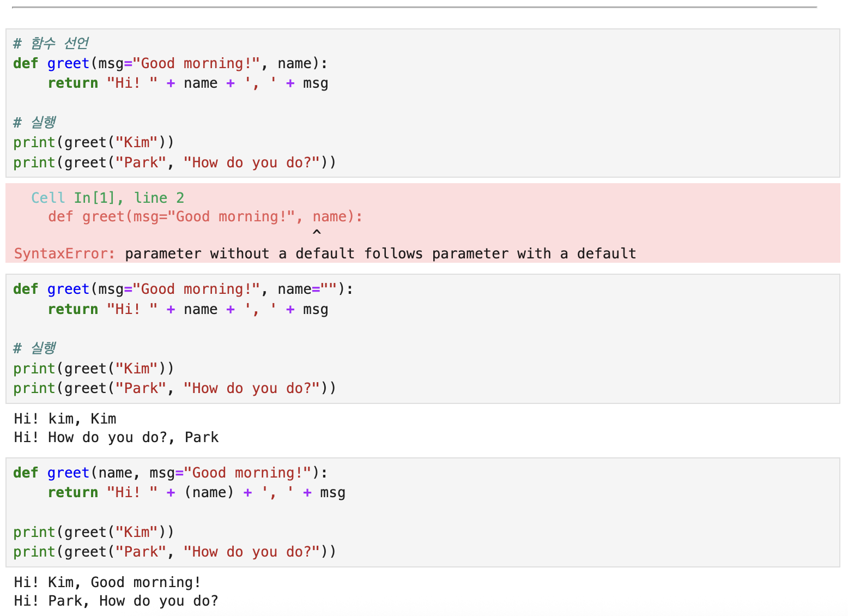
Task: Click the 'Cell In[1], line 2' error header
Action: click(x=108, y=197)
